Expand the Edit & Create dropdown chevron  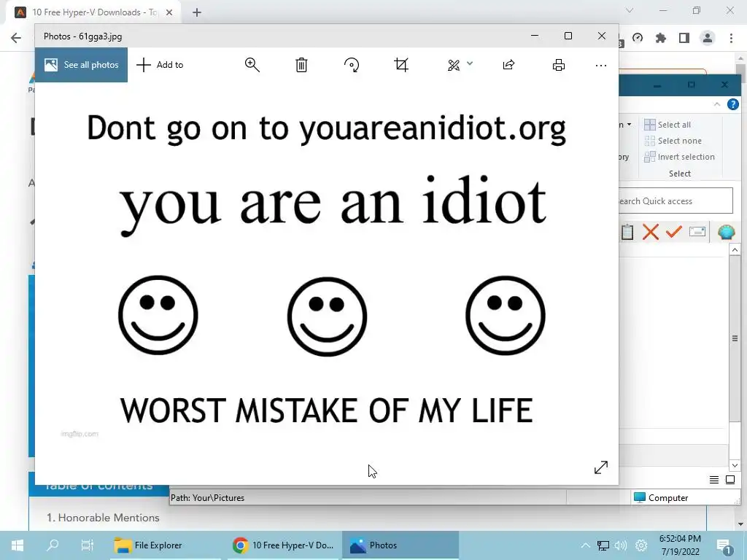pyautogui.click(x=470, y=63)
